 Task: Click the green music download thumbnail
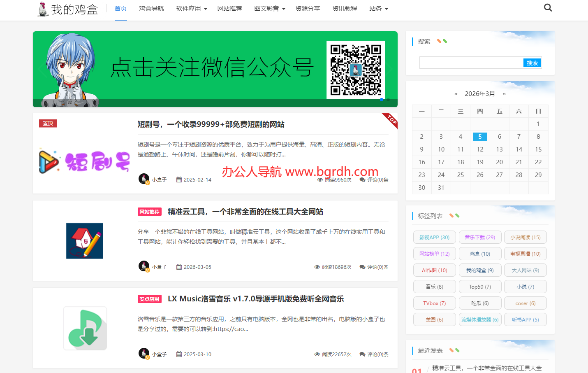click(x=85, y=328)
